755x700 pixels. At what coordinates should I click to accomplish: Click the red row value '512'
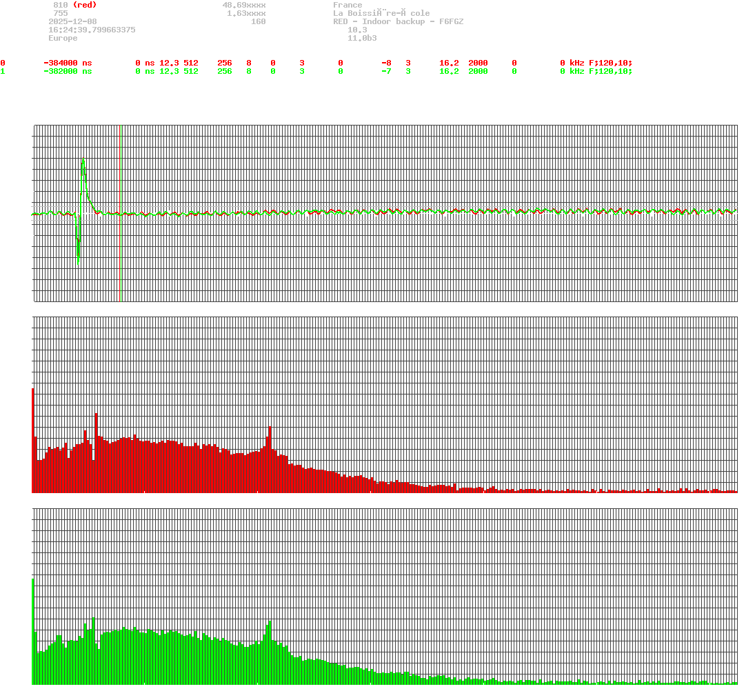point(191,63)
